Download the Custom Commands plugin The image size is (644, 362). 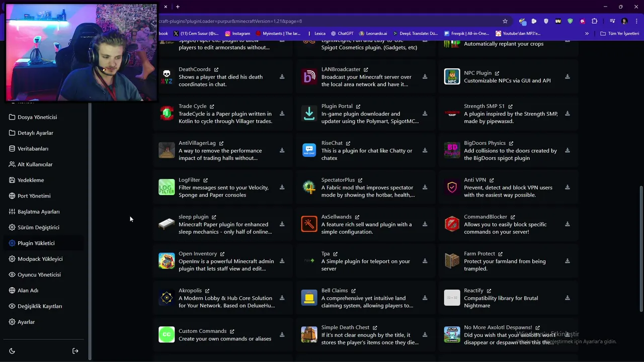(x=282, y=335)
